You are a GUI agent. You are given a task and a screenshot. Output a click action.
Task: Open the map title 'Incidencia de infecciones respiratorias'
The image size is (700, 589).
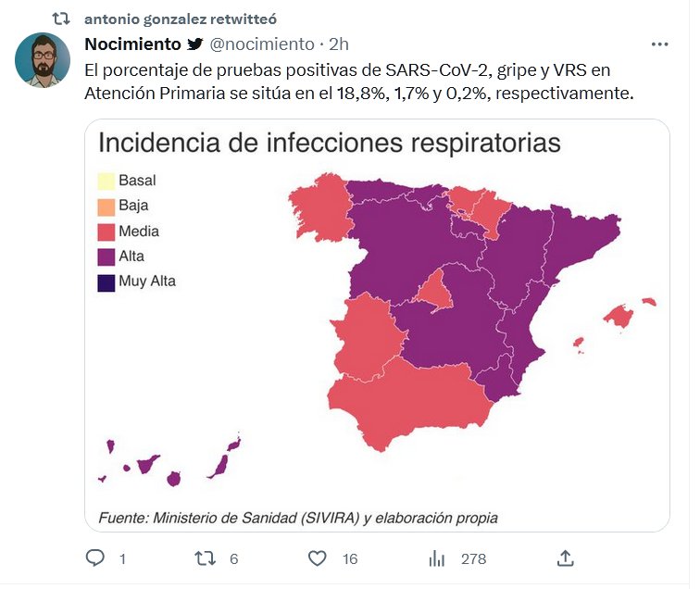329,144
